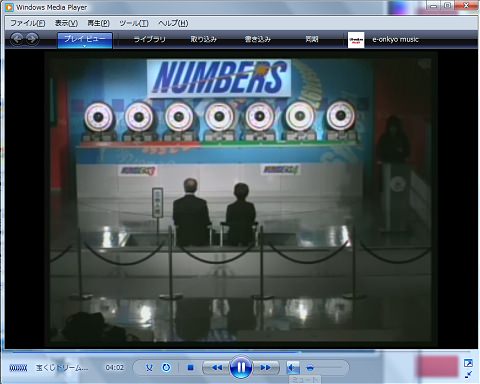
Task: Toggle shuffle mode in playback controls
Action: [x=149, y=368]
